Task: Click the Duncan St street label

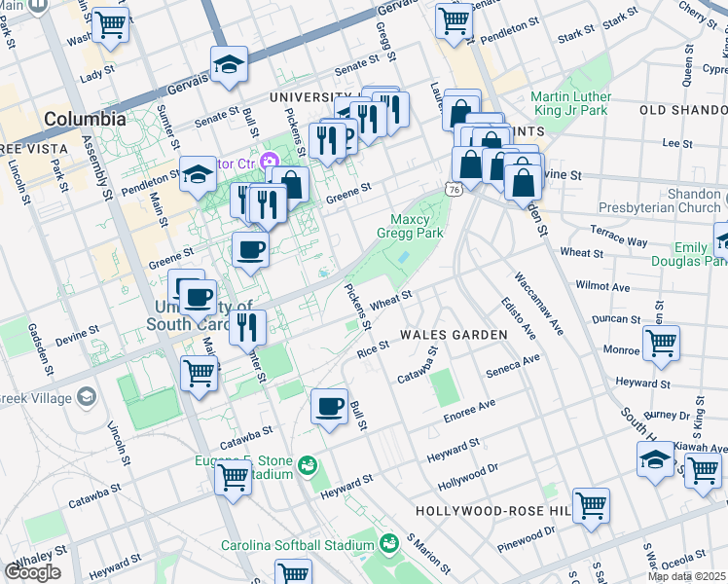Action: 616,319
